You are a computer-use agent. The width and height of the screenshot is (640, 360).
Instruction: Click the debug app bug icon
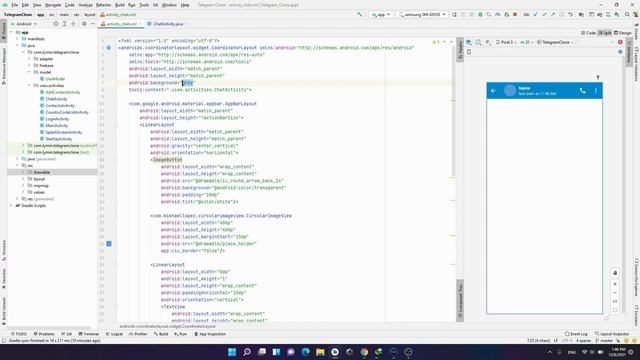click(x=480, y=14)
